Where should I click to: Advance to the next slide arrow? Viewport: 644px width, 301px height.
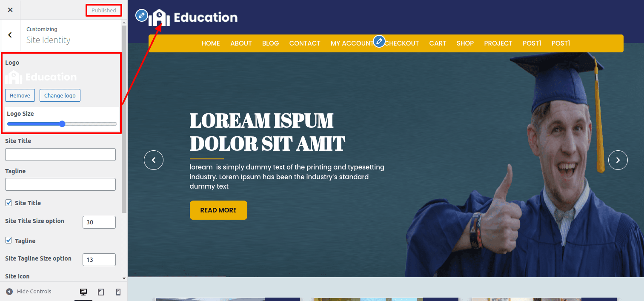(618, 160)
